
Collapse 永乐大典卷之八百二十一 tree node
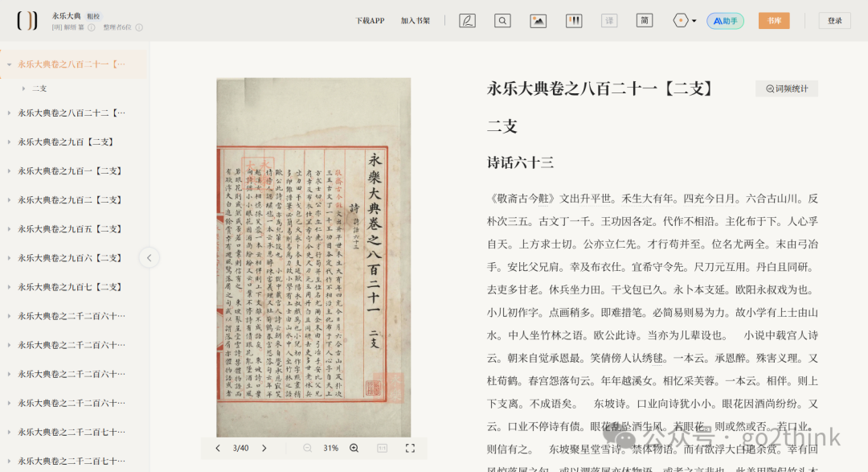click(10, 64)
